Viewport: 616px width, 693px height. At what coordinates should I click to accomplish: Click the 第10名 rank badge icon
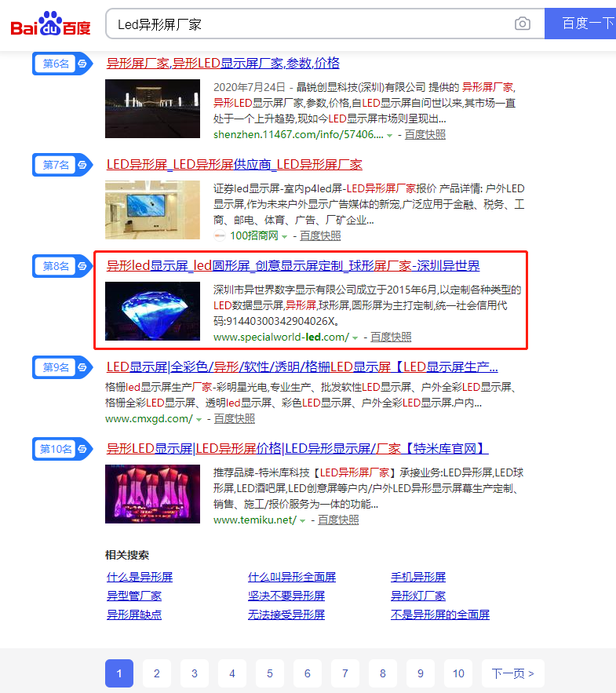(62, 449)
